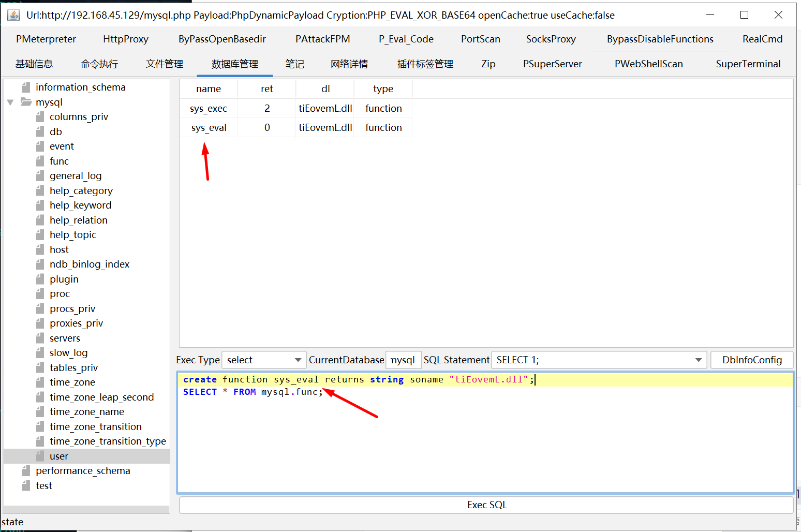Click the host table file icon
Screen dimensions: 801x532
pos(40,249)
